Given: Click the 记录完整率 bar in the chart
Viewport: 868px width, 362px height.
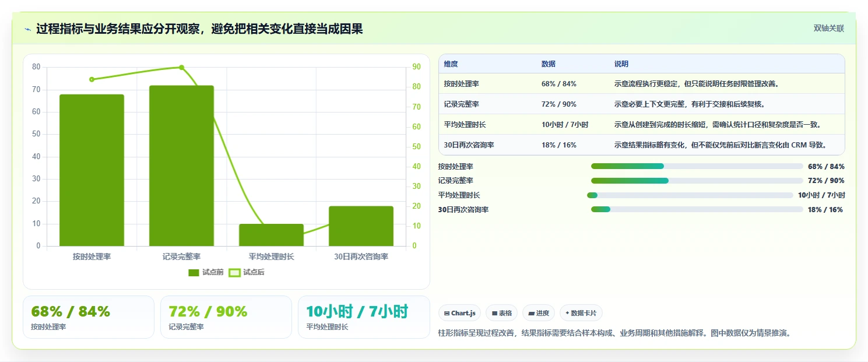Looking at the screenshot, I should point(181,166).
